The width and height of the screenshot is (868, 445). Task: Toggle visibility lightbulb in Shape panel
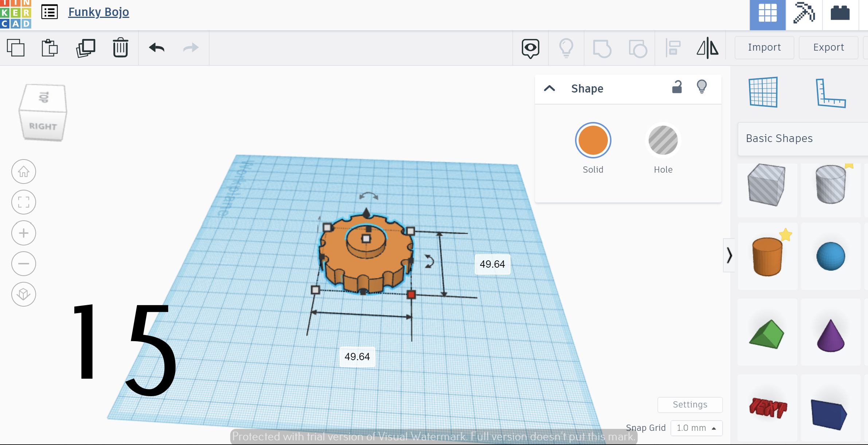coord(701,87)
